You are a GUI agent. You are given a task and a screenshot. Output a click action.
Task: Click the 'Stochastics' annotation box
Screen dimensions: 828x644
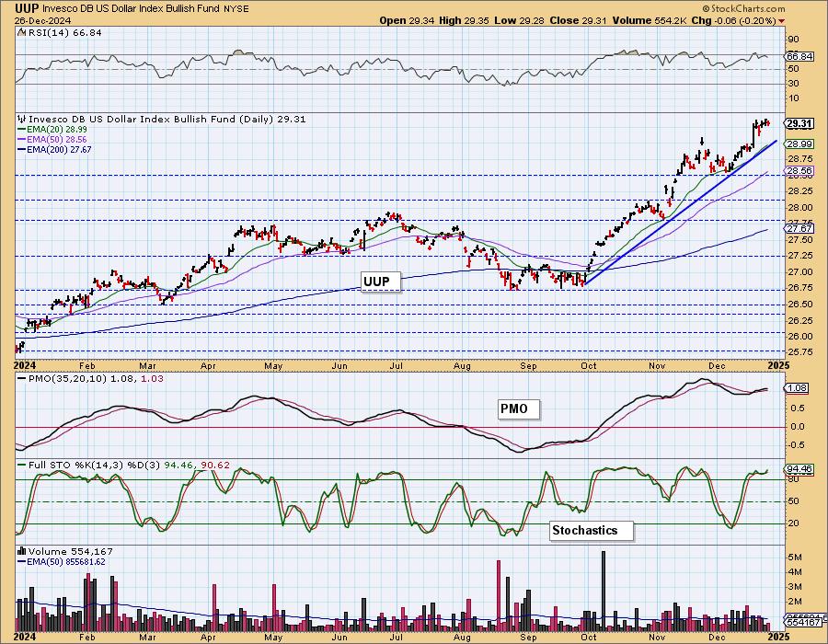click(591, 530)
